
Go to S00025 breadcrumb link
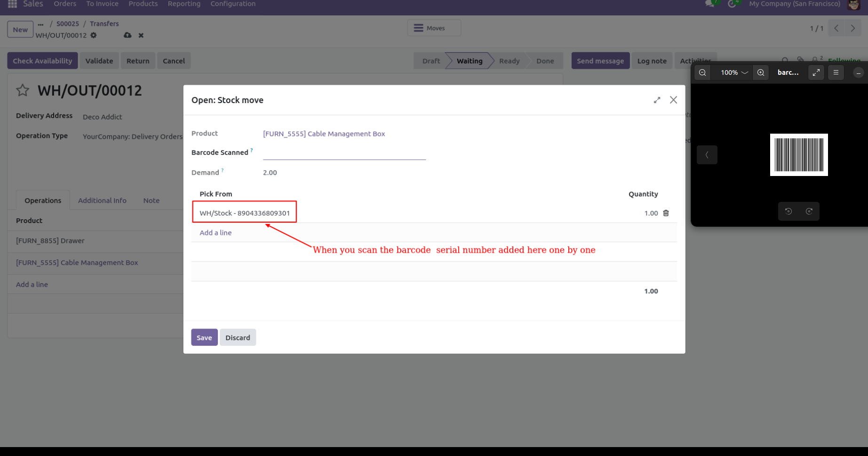coord(68,24)
